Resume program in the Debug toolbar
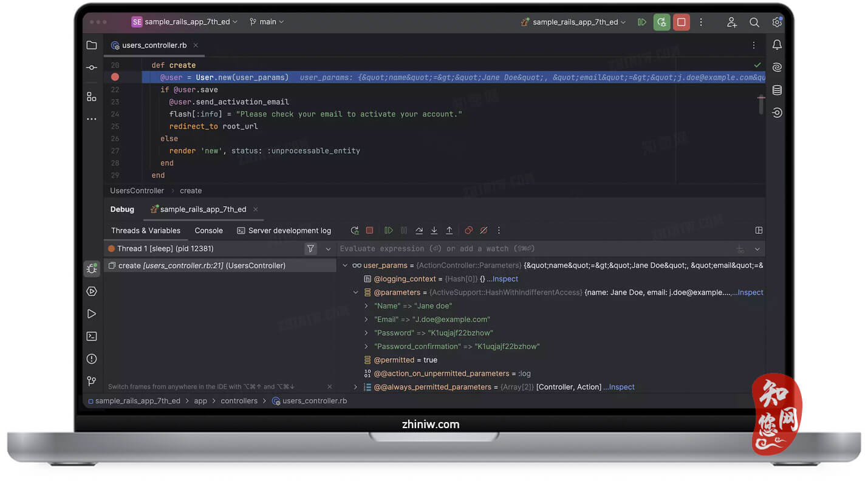Screen dimensions: 868x484 coord(389,231)
